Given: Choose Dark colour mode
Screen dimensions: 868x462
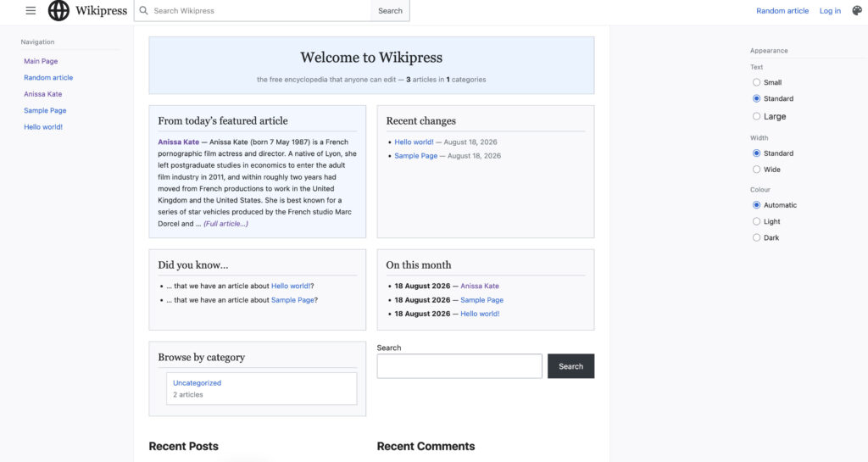Looking at the screenshot, I should pos(756,237).
